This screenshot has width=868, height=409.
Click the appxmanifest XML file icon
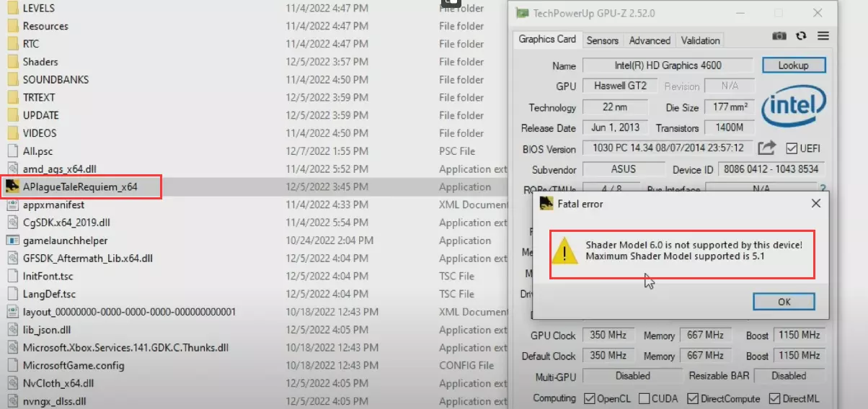click(x=12, y=204)
